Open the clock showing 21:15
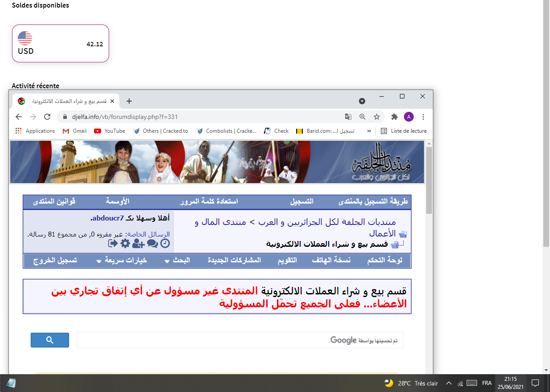 click(510, 383)
